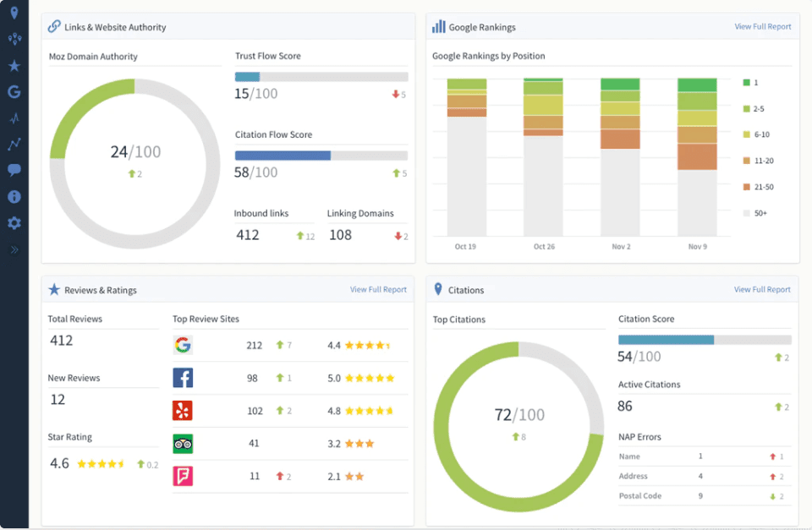
Task: Open Citations View Full Report
Action: pyautogui.click(x=762, y=289)
